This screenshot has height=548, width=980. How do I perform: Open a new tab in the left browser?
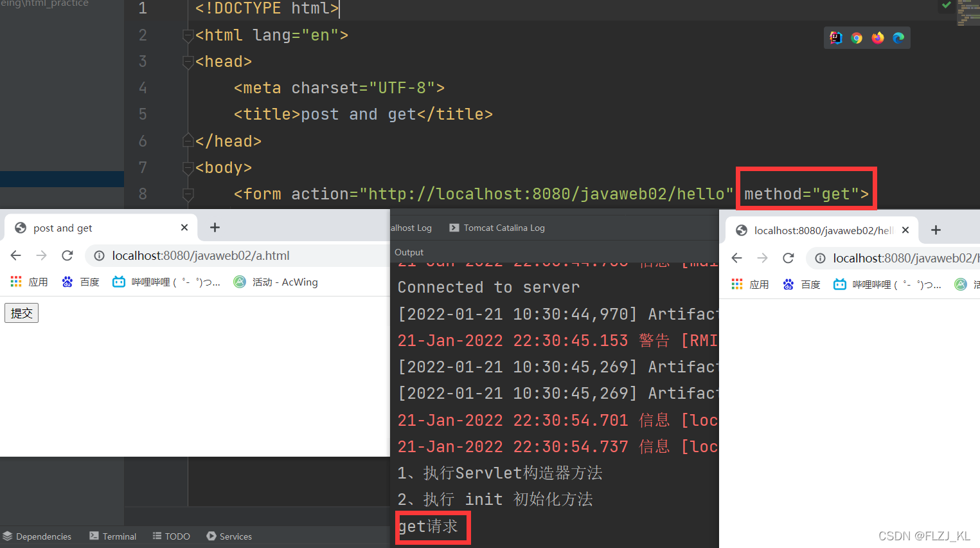215,228
